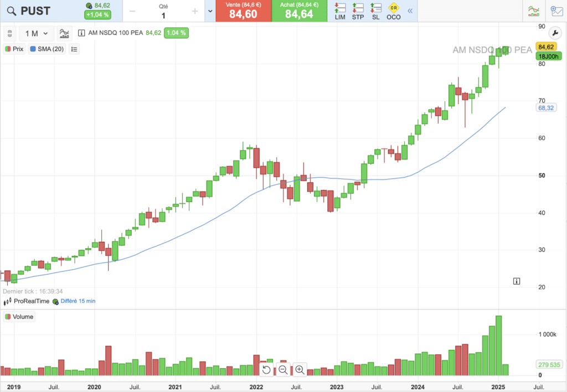This screenshot has width=567, height=392.
Task: Click the green 1.04 % change badge on chart
Action: pos(176,33)
